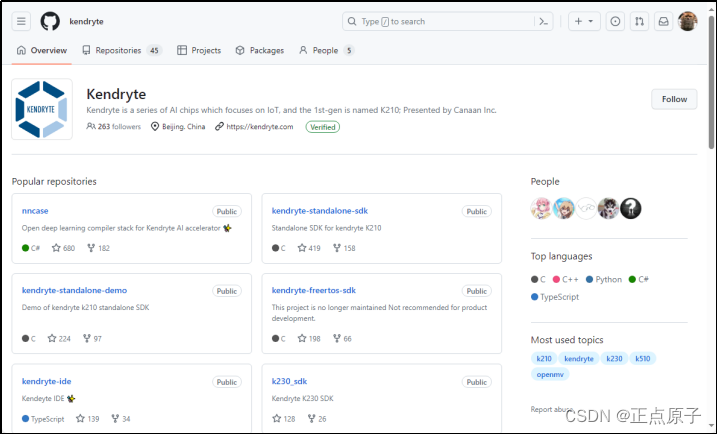This screenshot has height=434, width=717.
Task: Open the kendryte-standalone-sdk repository link
Action: 320,211
